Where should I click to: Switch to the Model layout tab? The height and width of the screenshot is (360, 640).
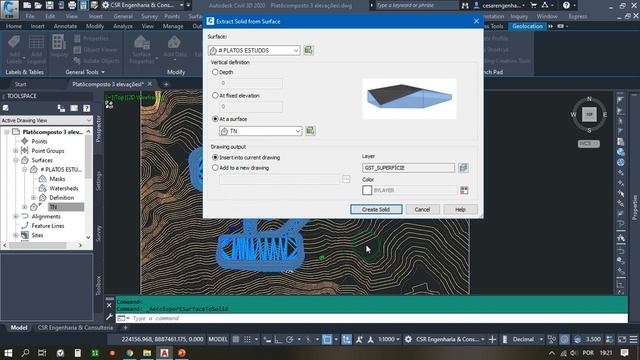pos(19,327)
